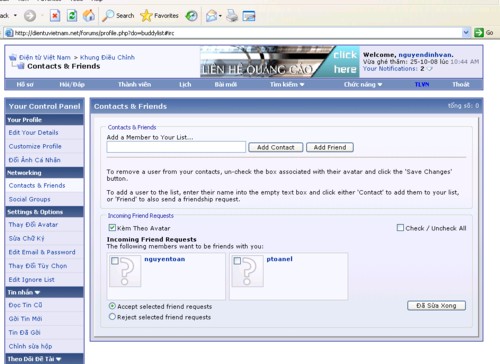Click the Add Contact button
500x364 pixels.
276,147
